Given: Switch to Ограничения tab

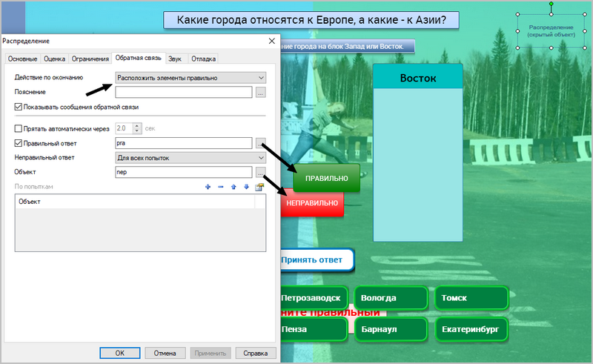Looking at the screenshot, I should coord(90,59).
